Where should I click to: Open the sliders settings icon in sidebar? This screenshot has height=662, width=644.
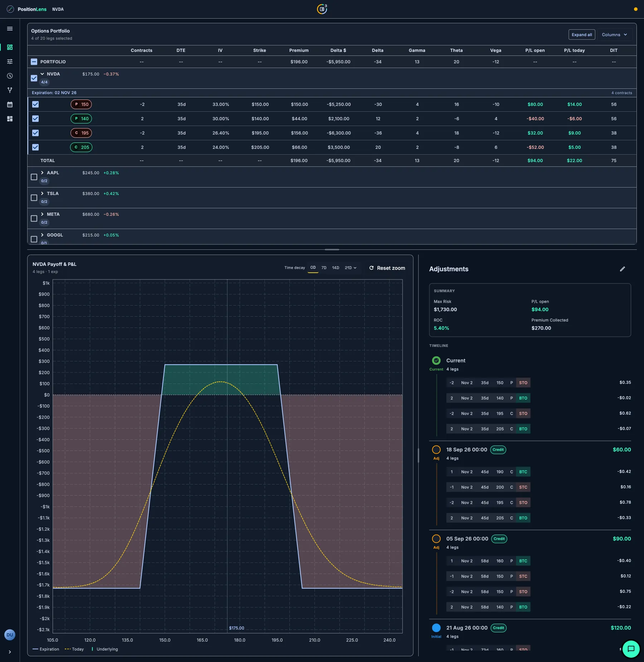[x=10, y=62]
